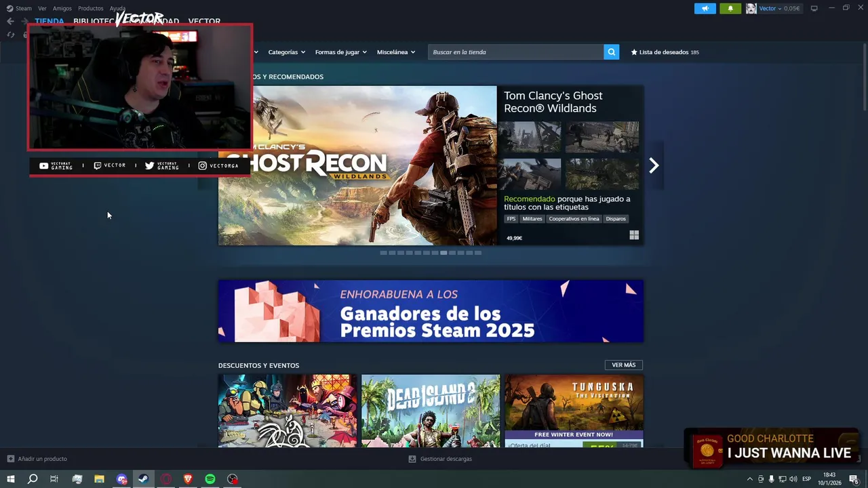
Task: Click Añadir un producto
Action: coord(42,459)
